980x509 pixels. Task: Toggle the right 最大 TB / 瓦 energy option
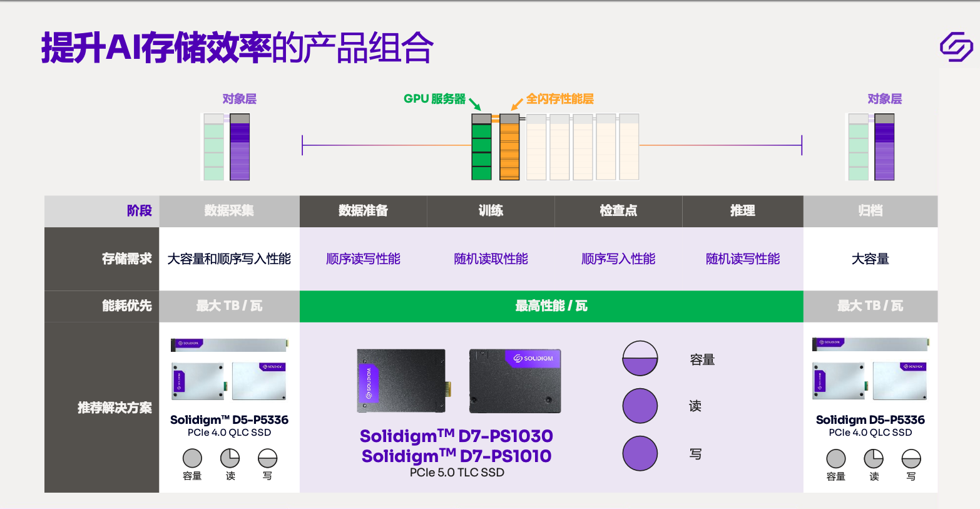[x=870, y=306]
